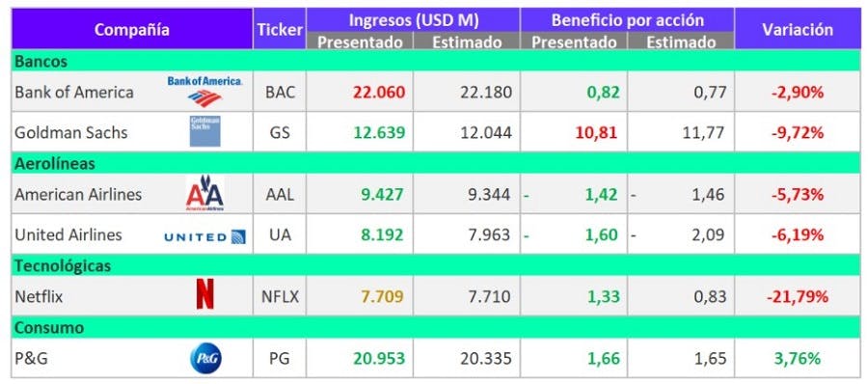The height and width of the screenshot is (384, 868).
Task: Click Goldman Sachs presented EPS 10,81
Action: coord(595,132)
